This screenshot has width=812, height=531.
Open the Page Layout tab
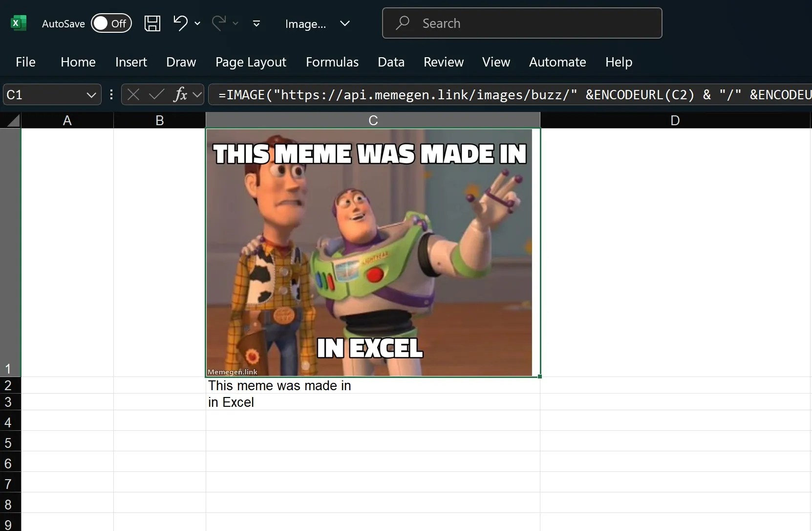click(251, 62)
